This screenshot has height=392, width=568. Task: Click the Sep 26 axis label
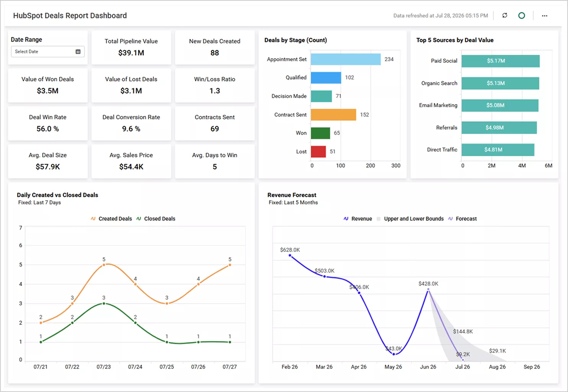click(532, 367)
